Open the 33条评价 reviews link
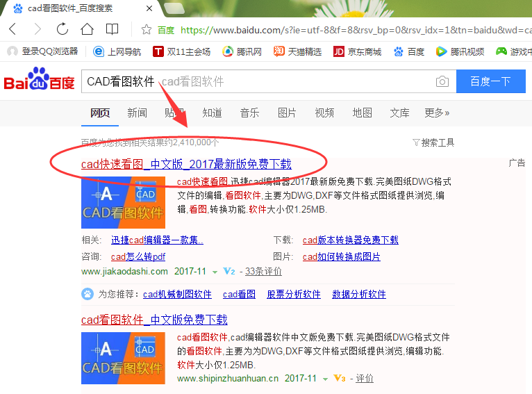Screen dimensions: 532x394 pyautogui.click(x=263, y=272)
